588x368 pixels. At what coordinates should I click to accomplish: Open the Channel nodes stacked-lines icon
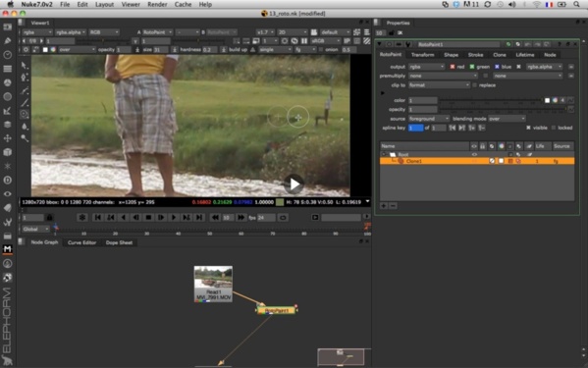pyautogui.click(x=8, y=69)
